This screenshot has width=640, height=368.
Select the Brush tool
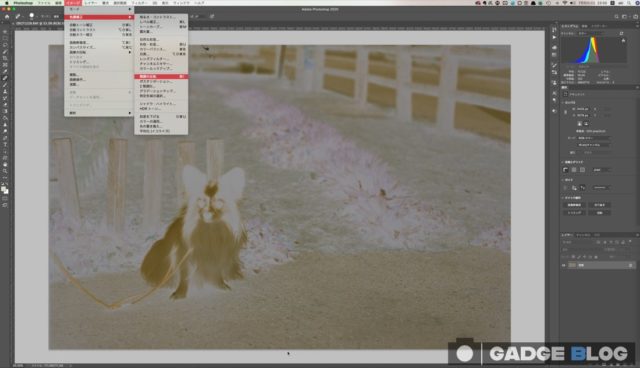5,85
